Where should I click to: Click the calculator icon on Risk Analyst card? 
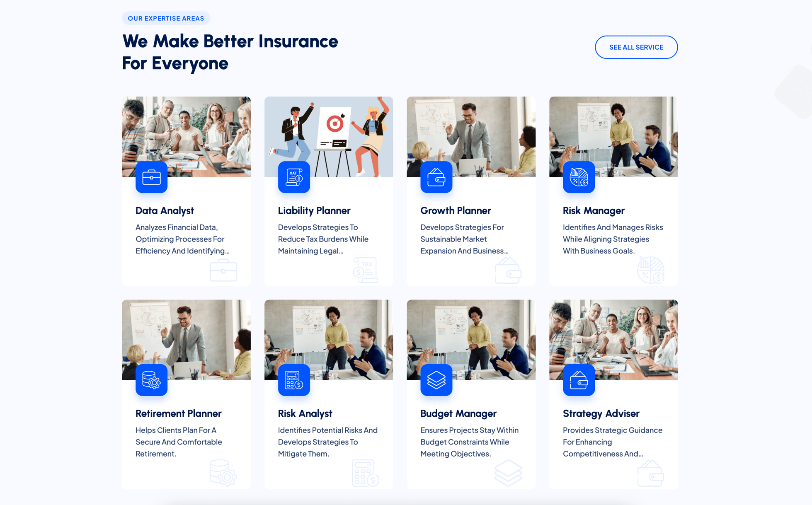[x=294, y=380]
